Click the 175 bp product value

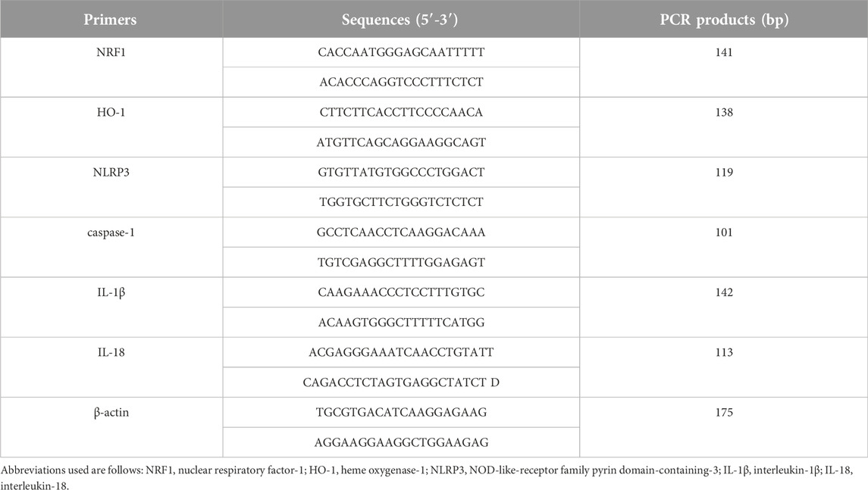coord(723,413)
